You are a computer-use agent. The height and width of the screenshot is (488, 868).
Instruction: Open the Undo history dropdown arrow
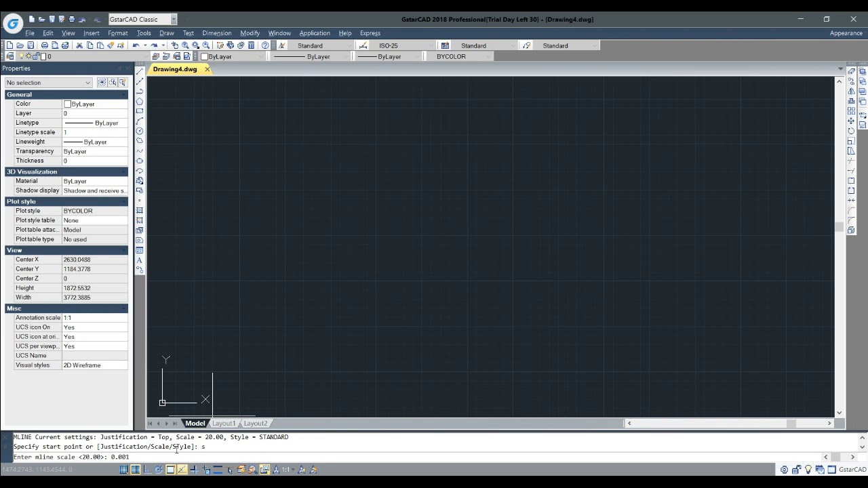pyautogui.click(x=145, y=45)
